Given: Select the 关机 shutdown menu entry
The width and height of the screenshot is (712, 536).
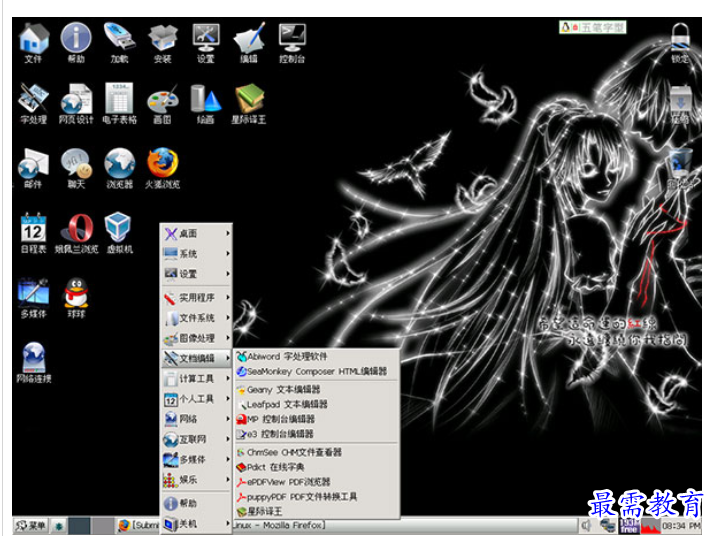Looking at the screenshot, I should 197,524.
